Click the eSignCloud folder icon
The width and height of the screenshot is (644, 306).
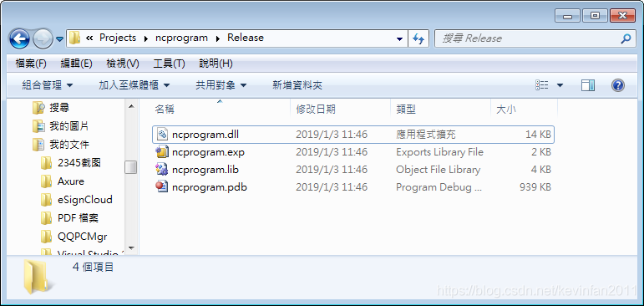47,200
